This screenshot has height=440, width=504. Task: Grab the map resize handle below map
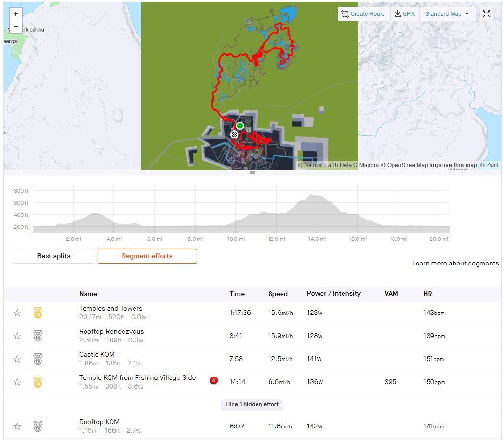252,173
